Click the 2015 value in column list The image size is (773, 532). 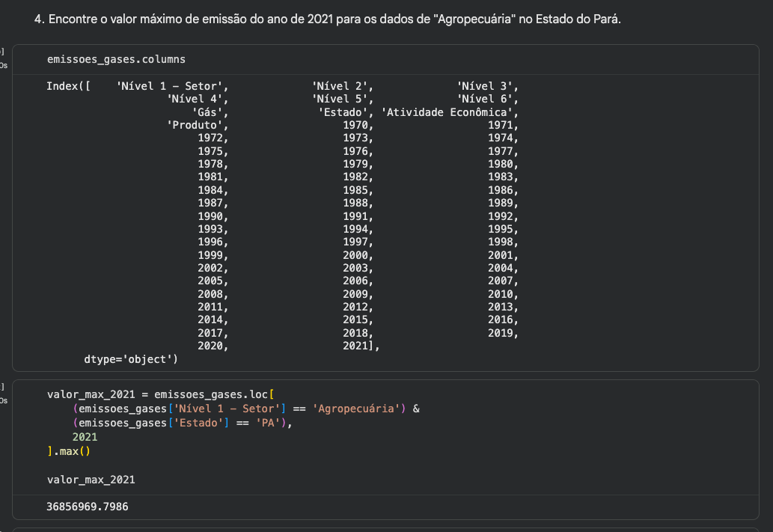[x=355, y=320]
